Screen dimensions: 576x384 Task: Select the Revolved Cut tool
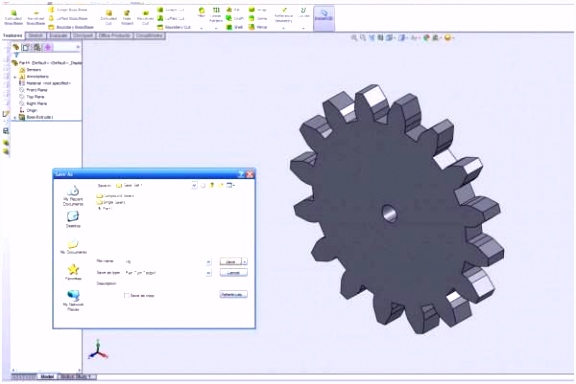[x=145, y=18]
